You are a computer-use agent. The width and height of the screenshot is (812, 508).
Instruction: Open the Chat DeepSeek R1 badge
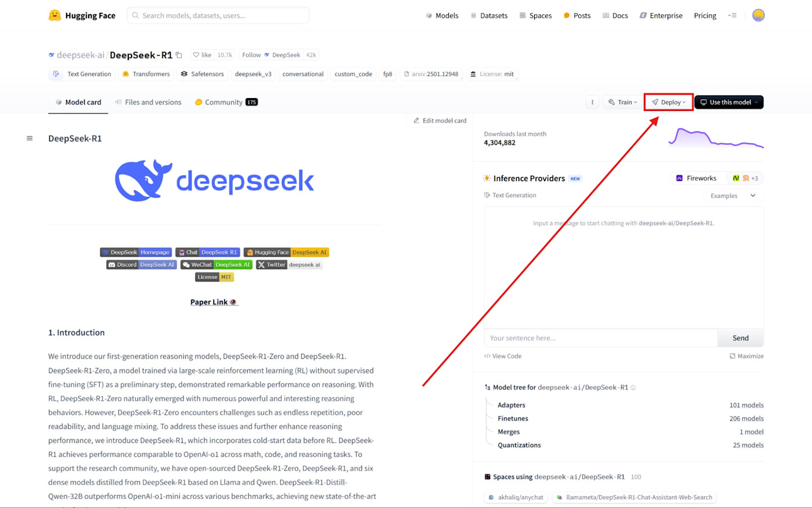coord(208,253)
